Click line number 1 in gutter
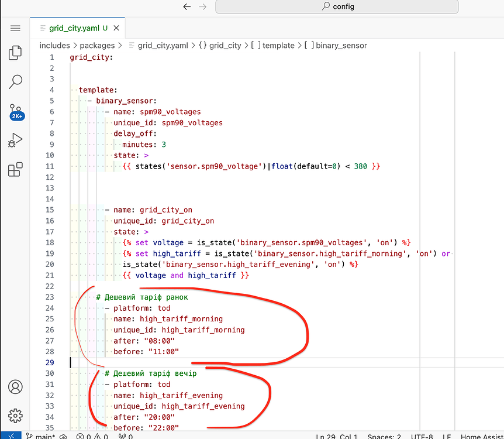 [x=52, y=57]
